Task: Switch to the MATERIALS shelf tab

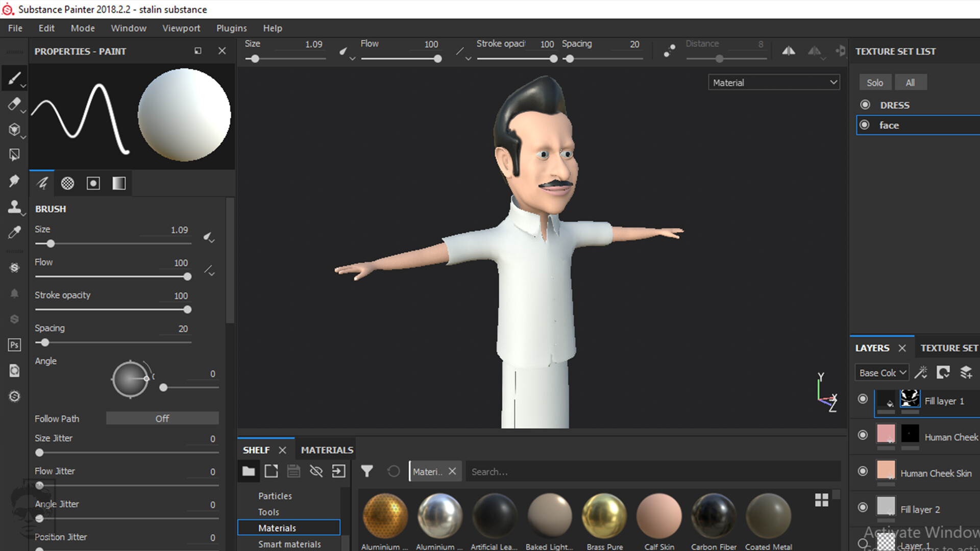Action: point(327,450)
